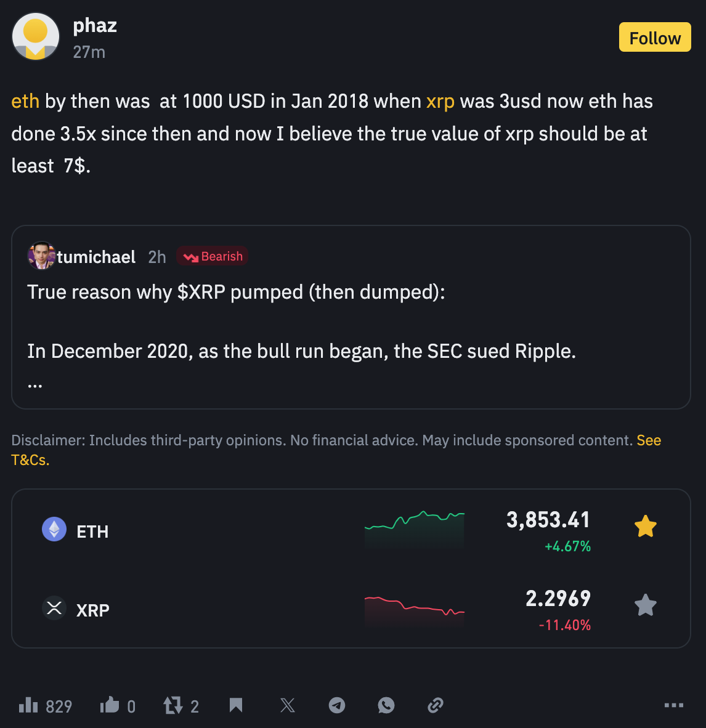Click the repost arrows icon

[172, 705]
